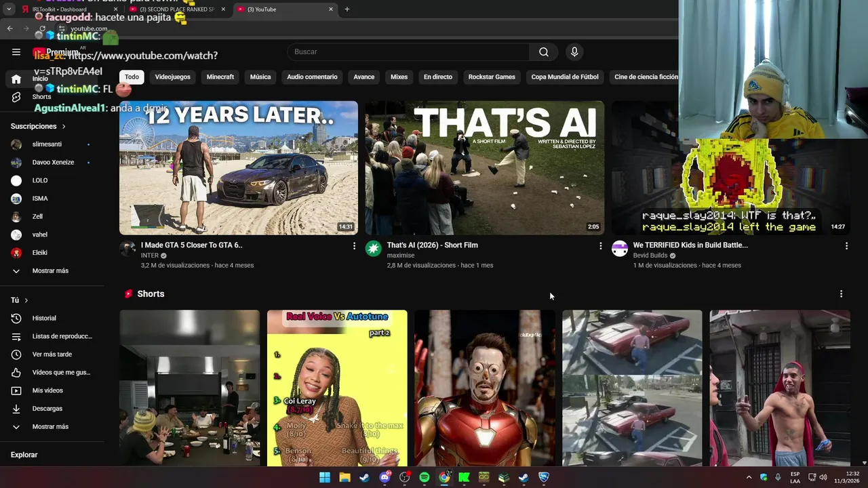The height and width of the screenshot is (488, 868).
Task: Open taskbar volume control
Action: (x=823, y=477)
